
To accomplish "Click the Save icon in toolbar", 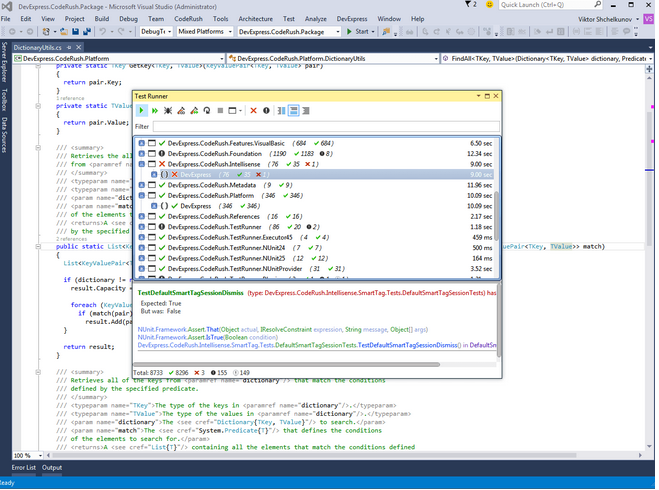I will click(x=76, y=32).
